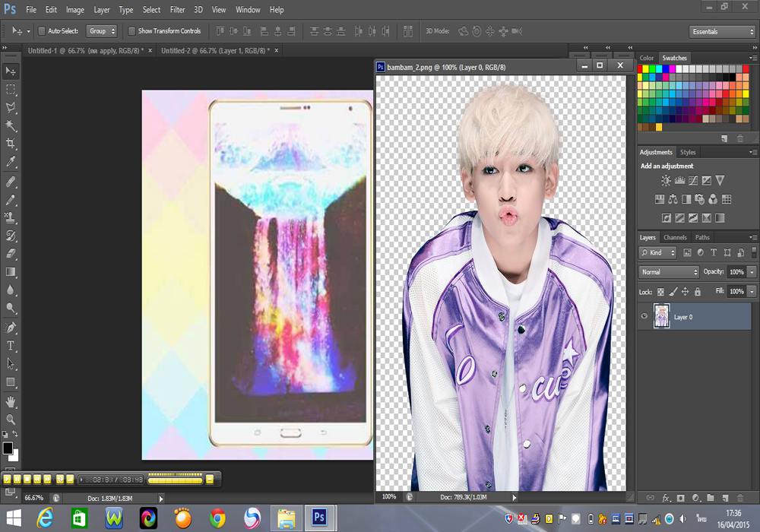
Task: Select the Horizontal Type tool
Action: click(11, 346)
